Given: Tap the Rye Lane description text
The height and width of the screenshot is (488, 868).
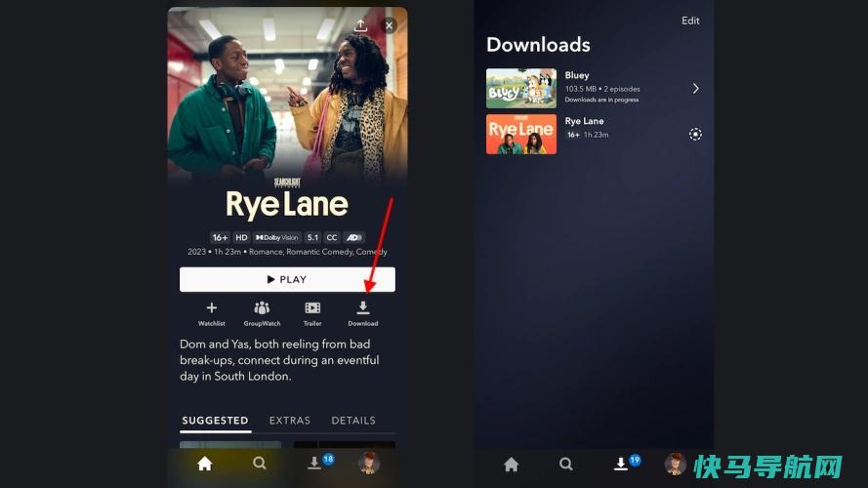Looking at the screenshot, I should [x=279, y=360].
